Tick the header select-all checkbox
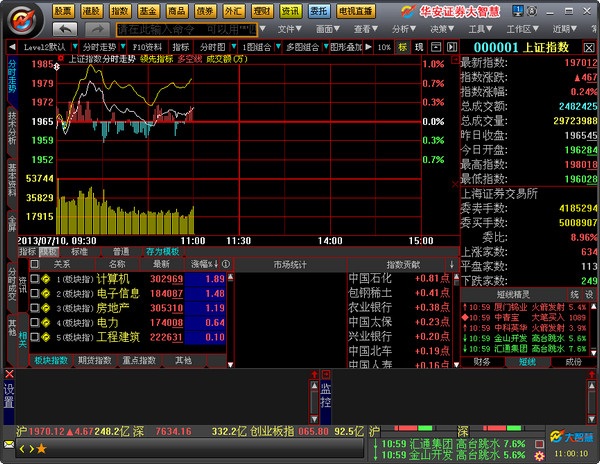This screenshot has height=464, width=600. tap(35, 264)
